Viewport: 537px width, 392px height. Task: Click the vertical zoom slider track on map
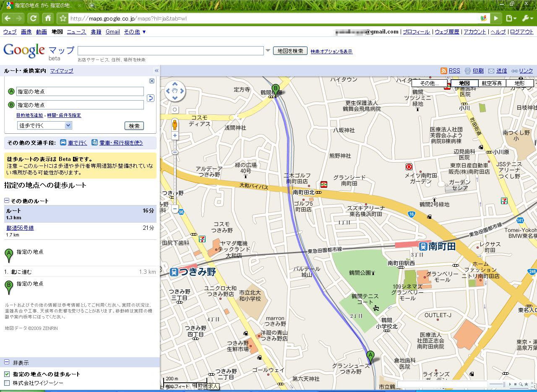pos(175,176)
